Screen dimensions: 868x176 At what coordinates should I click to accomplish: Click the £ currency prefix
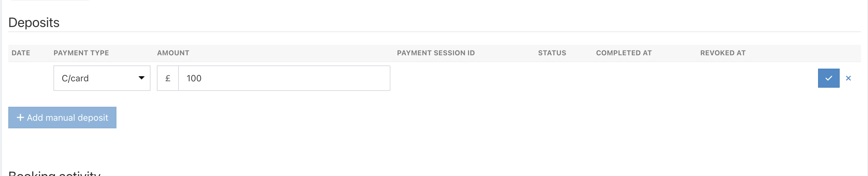click(x=168, y=78)
